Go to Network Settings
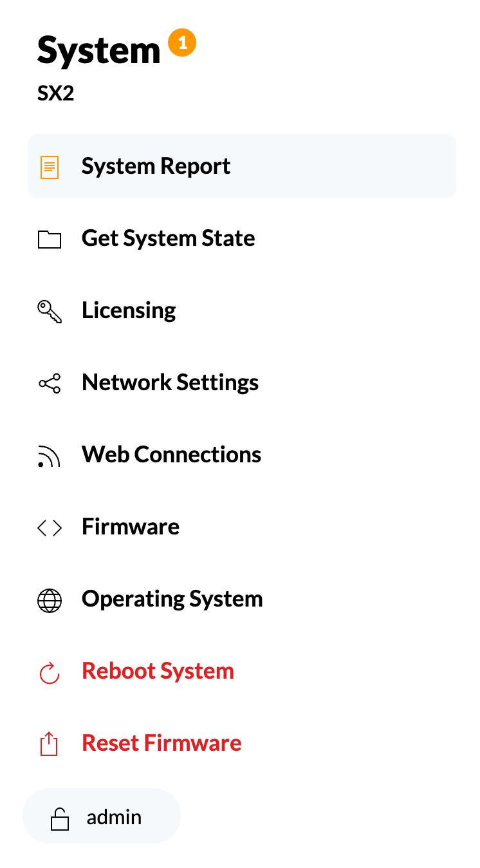The width and height of the screenshot is (480, 868). pos(242,382)
